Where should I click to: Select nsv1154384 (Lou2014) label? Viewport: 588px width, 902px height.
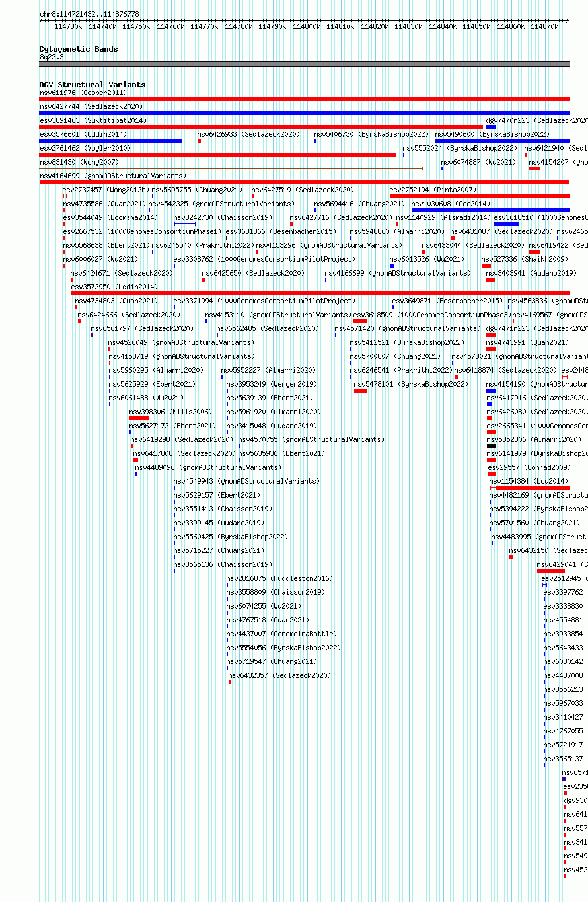coord(529,481)
